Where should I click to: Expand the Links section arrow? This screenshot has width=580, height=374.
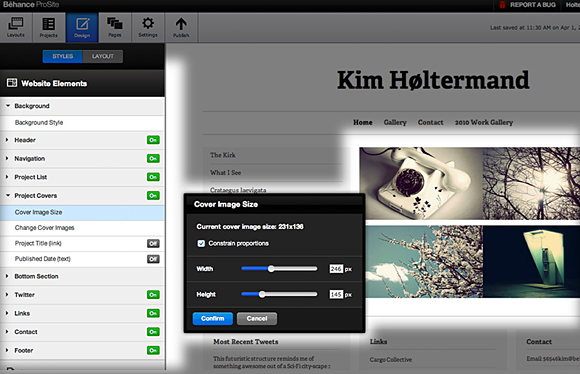7,313
